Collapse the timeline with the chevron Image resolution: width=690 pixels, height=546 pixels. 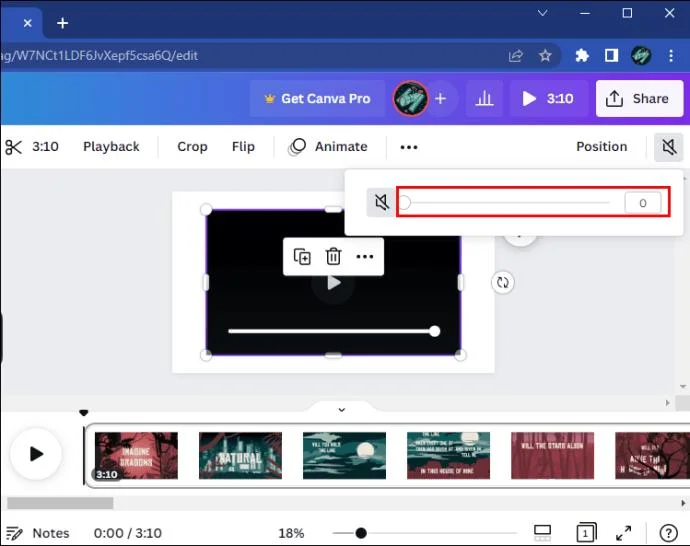pyautogui.click(x=341, y=410)
